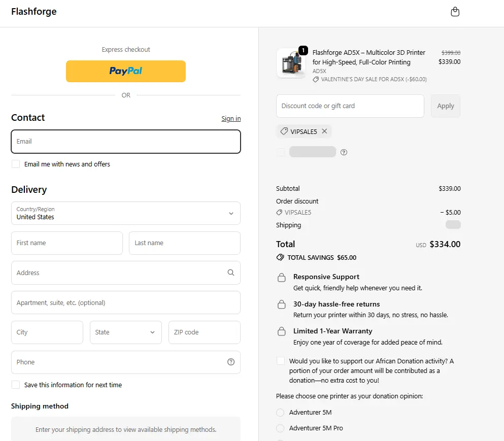Click the Sign in link
The image size is (504, 441).
click(x=231, y=119)
